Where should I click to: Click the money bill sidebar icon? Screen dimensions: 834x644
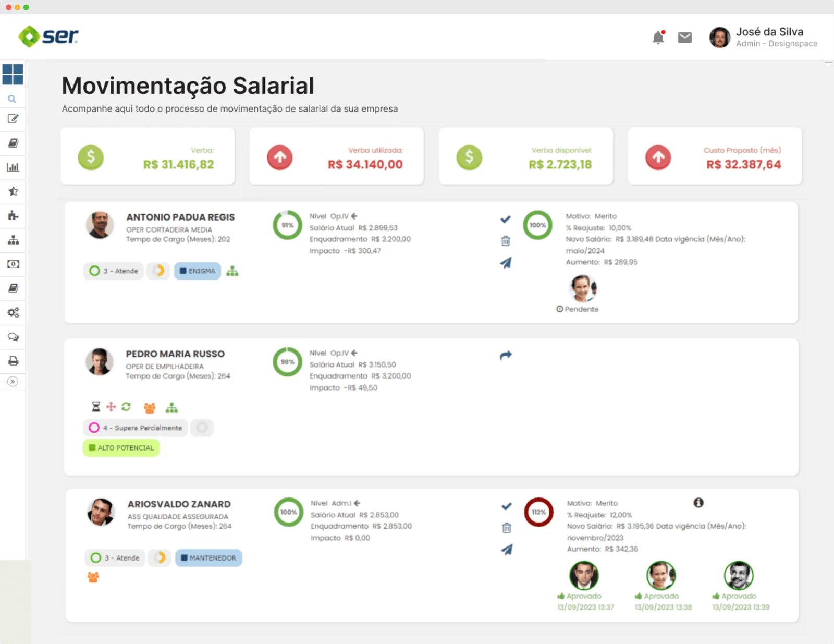click(x=13, y=264)
